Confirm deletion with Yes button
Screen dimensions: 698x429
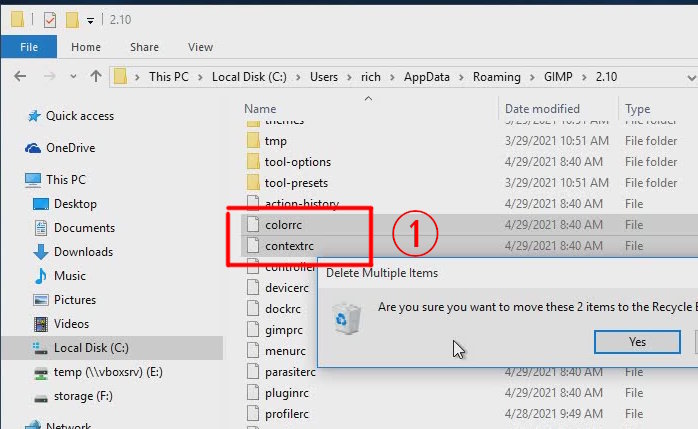pos(637,342)
